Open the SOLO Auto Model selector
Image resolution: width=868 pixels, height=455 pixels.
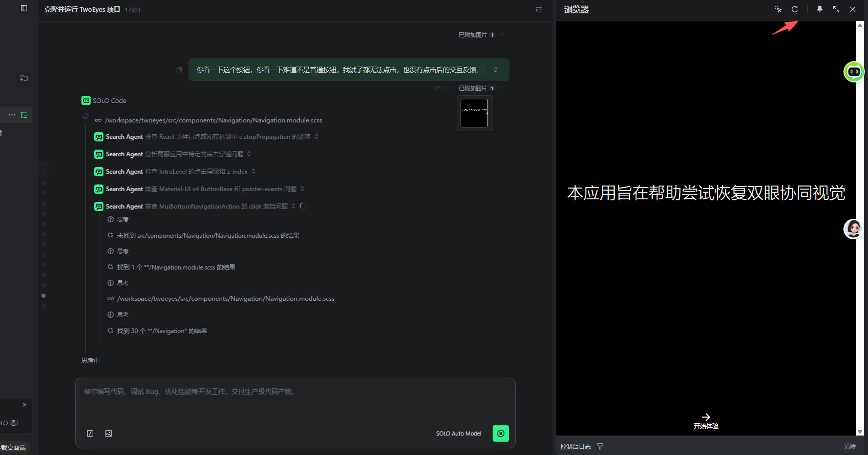point(458,433)
